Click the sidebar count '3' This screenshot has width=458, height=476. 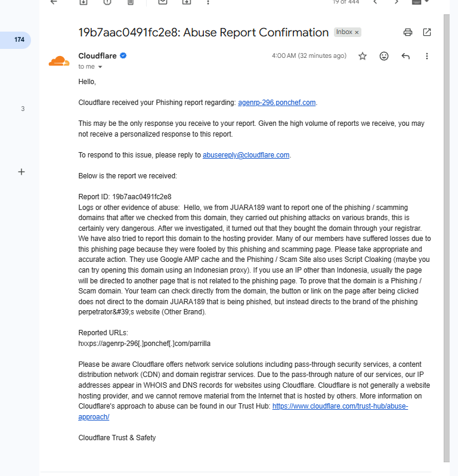[x=23, y=109]
